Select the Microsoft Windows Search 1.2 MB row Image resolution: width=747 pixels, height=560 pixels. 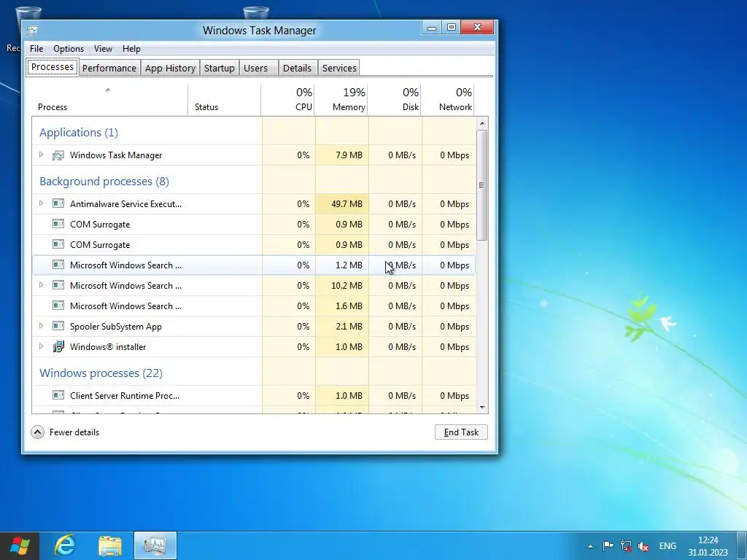(254, 265)
